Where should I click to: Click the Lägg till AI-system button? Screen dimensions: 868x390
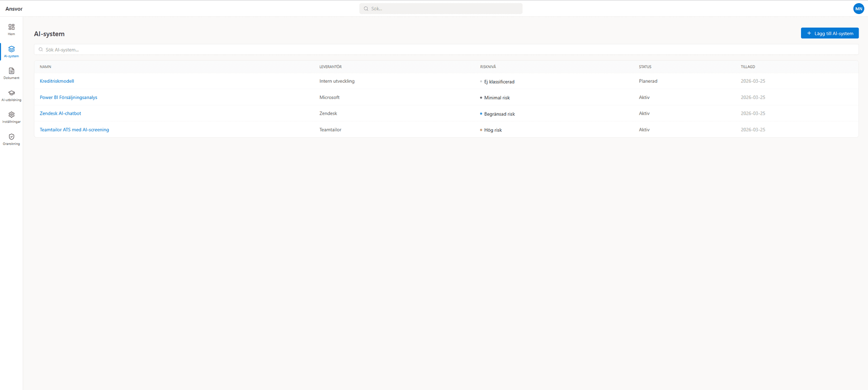tap(830, 33)
